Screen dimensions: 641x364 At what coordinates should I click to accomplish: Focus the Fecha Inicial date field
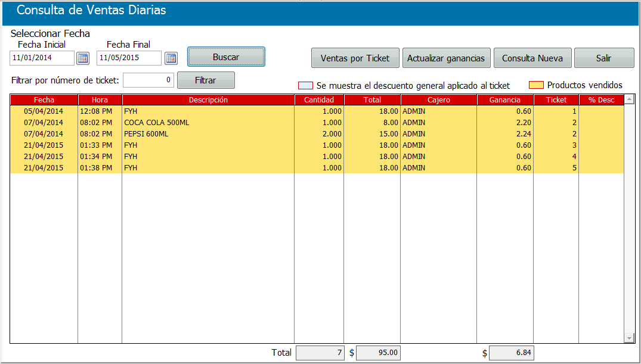pyautogui.click(x=42, y=58)
